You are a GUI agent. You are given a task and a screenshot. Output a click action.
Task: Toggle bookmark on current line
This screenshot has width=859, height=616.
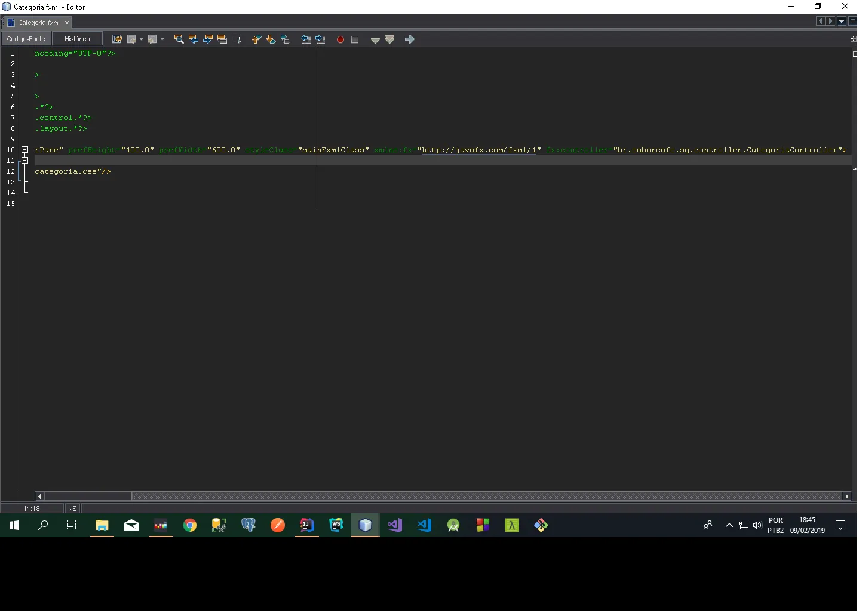tap(286, 39)
